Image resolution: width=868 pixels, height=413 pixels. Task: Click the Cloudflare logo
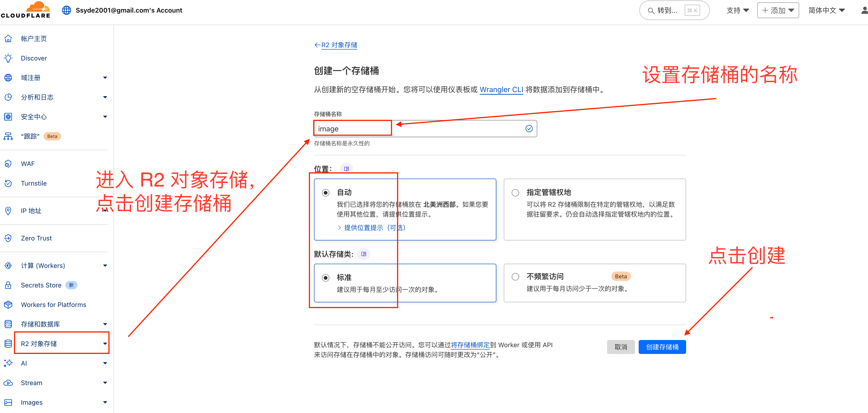(x=25, y=10)
